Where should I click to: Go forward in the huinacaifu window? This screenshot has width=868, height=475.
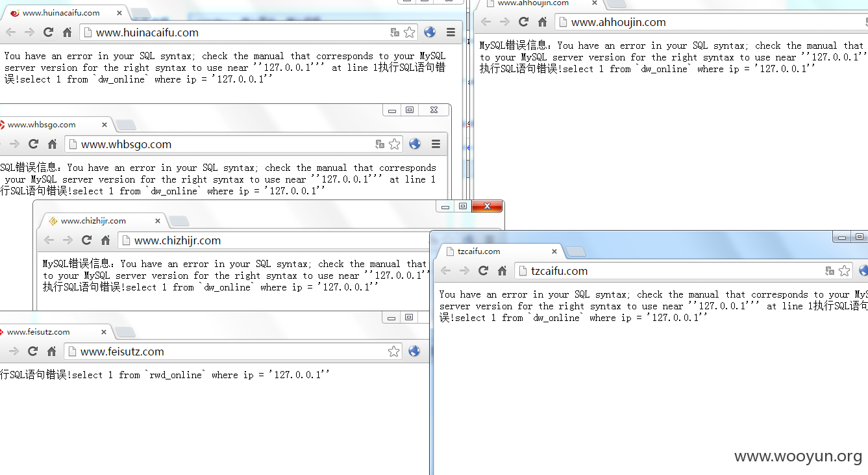tap(29, 32)
